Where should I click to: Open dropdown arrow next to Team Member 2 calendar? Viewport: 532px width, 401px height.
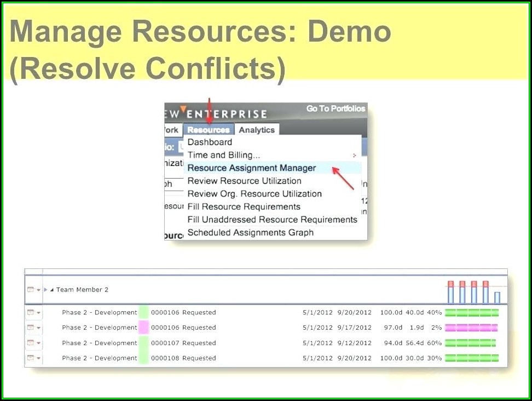(x=38, y=290)
